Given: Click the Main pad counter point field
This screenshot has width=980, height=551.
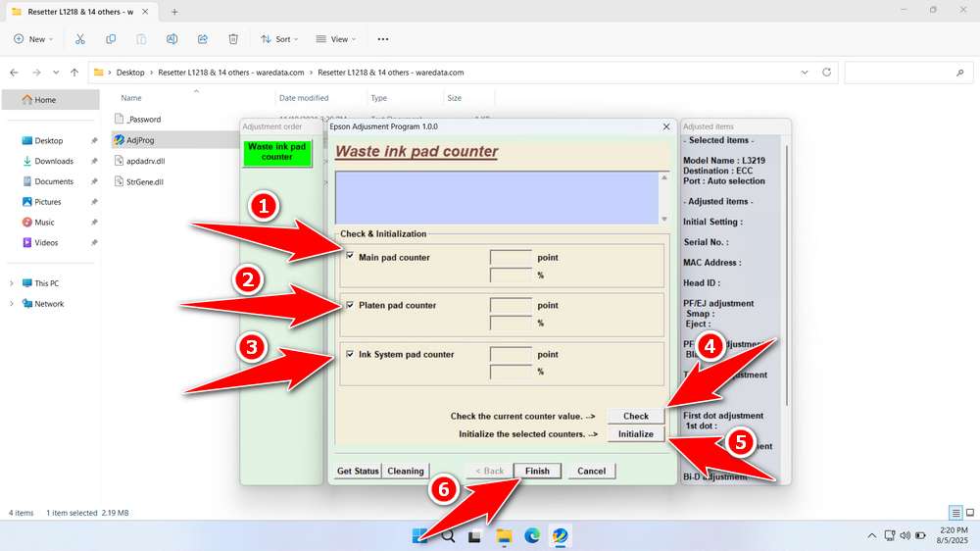Looking at the screenshot, I should [511, 257].
